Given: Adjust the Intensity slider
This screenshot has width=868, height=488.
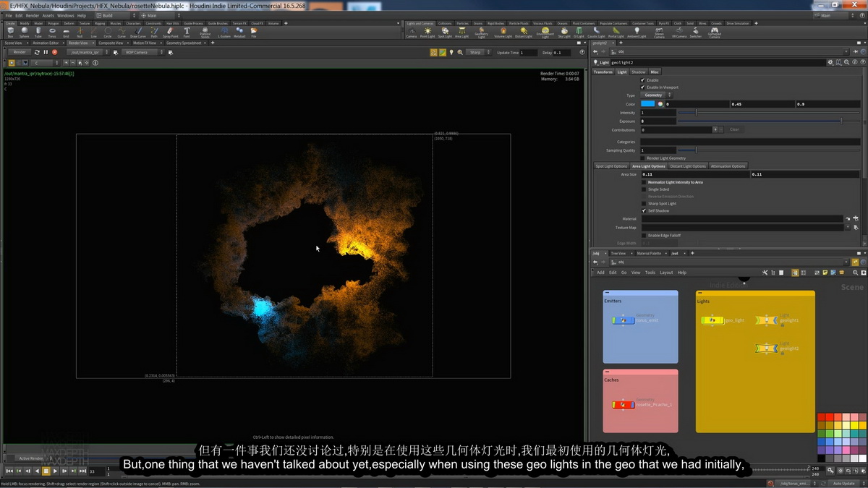Looking at the screenshot, I should coord(768,113).
